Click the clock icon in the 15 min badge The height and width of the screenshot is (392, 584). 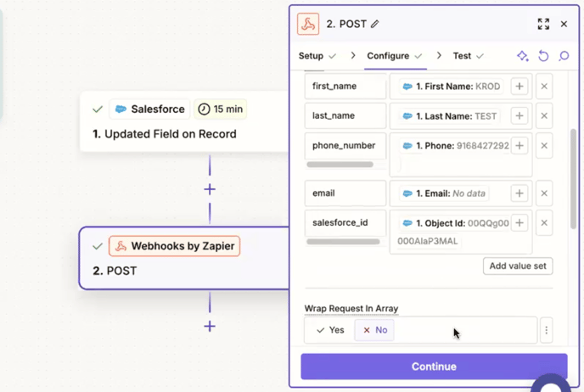204,109
